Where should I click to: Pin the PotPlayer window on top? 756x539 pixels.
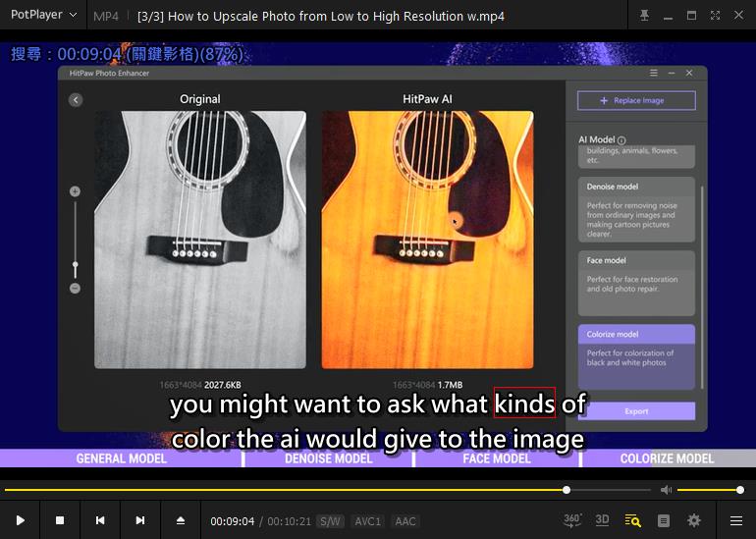tap(644, 16)
